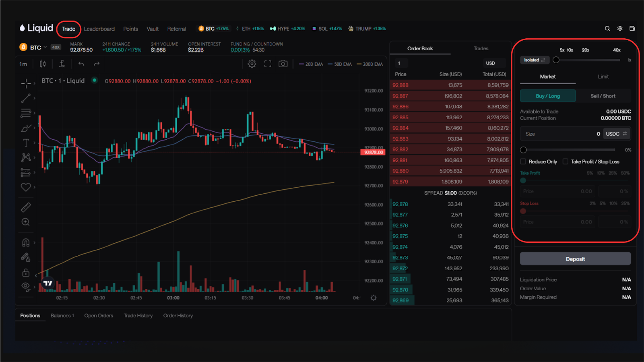Switch to the Trades tab
Viewport: 644px width, 362px height.
[481, 48]
